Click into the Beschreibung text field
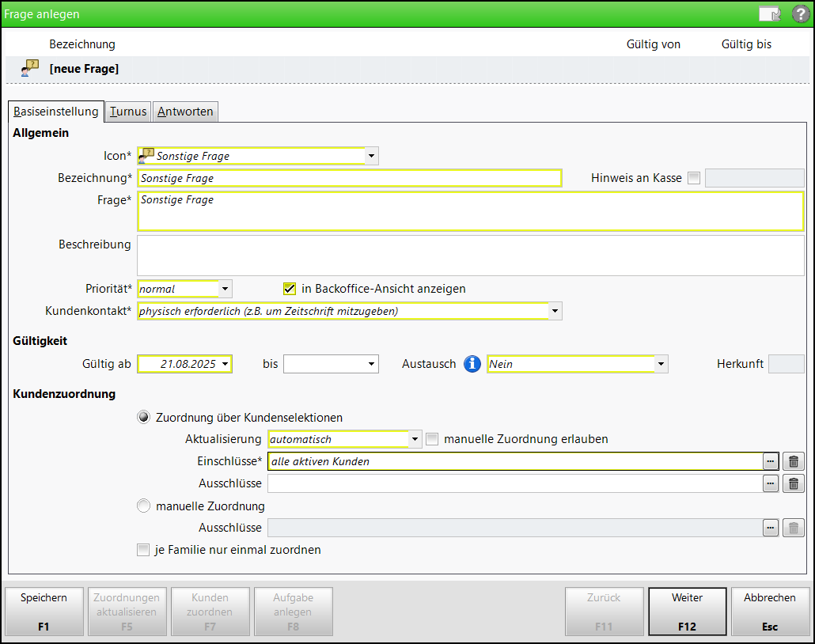 pos(470,255)
